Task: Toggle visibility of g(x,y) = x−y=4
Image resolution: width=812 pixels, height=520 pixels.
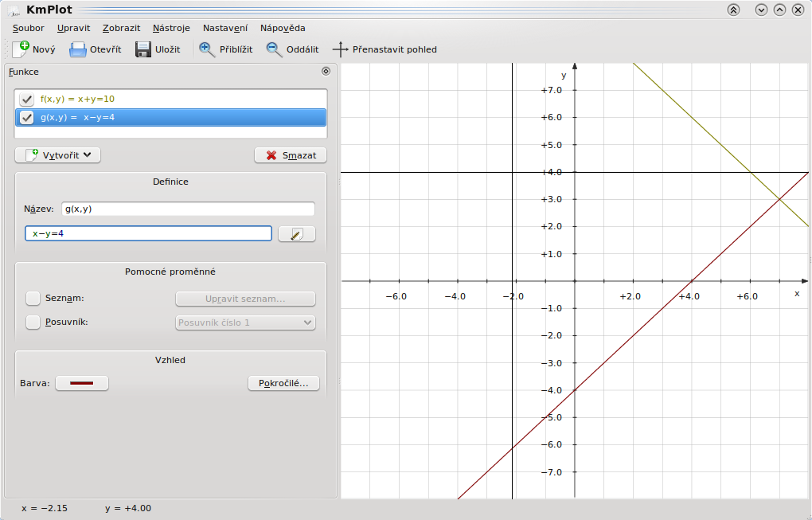Action: coord(26,118)
